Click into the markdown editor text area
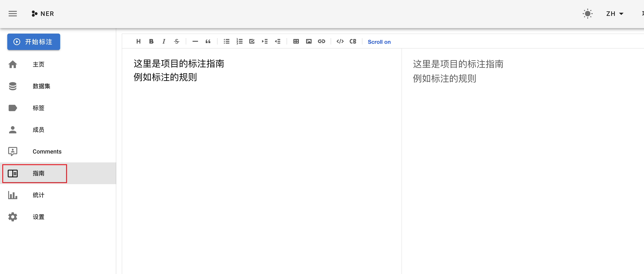644x274 pixels. tap(261, 150)
